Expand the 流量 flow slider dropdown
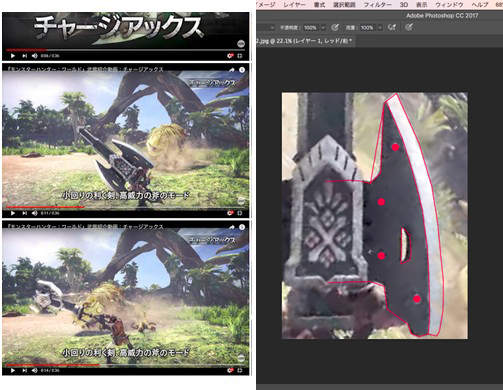Image resolution: width=503 pixels, height=390 pixels. (x=379, y=28)
